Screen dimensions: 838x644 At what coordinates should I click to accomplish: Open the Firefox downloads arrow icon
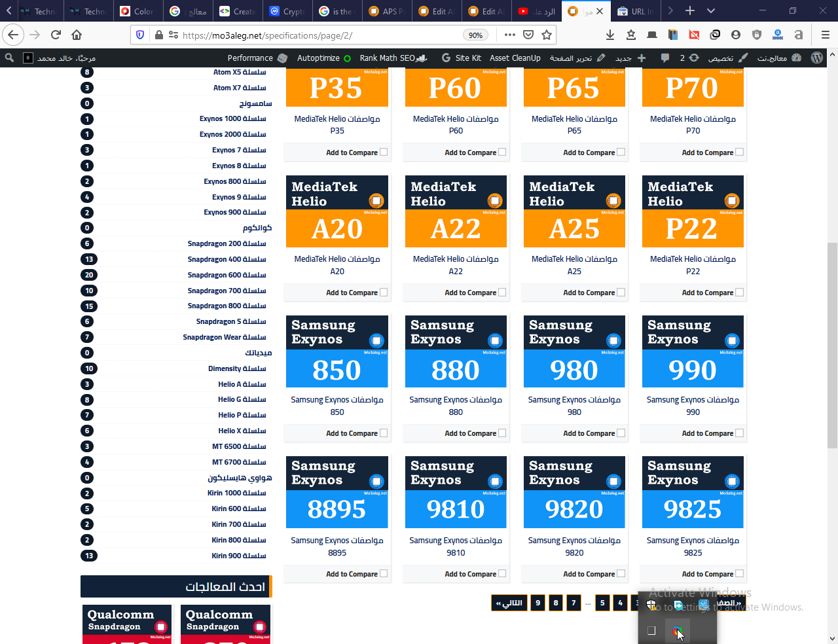[x=610, y=35]
